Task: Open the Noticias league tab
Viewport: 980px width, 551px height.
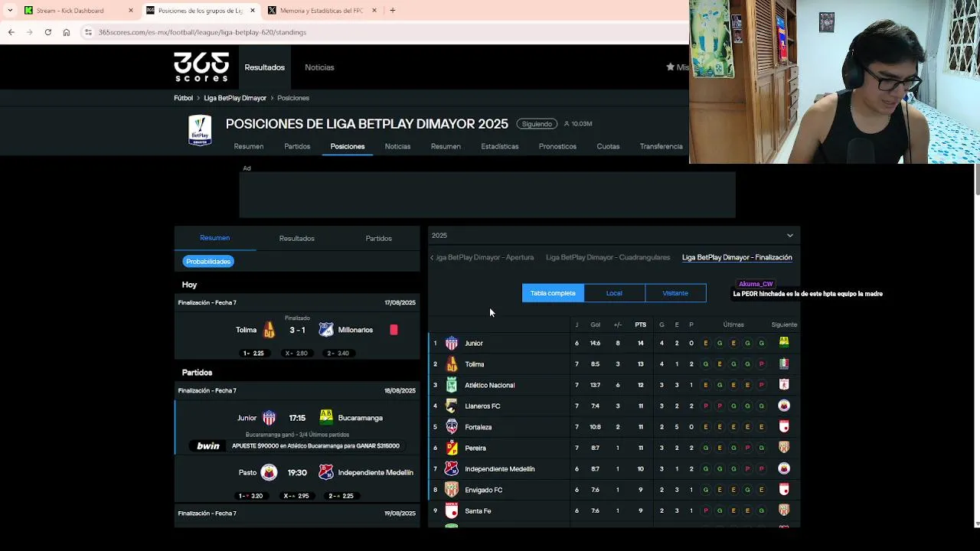Action: pos(397,146)
